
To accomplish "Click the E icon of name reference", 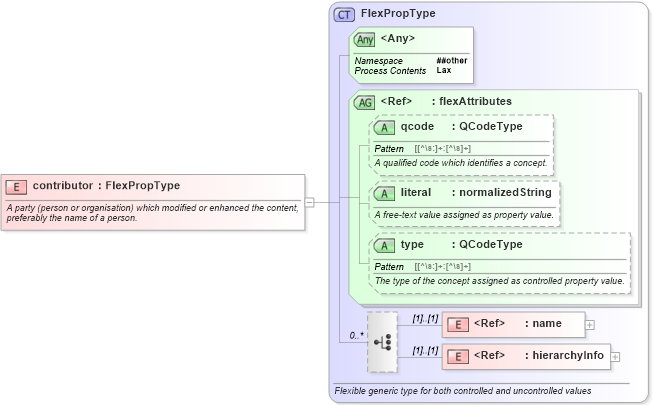I will point(458,325).
